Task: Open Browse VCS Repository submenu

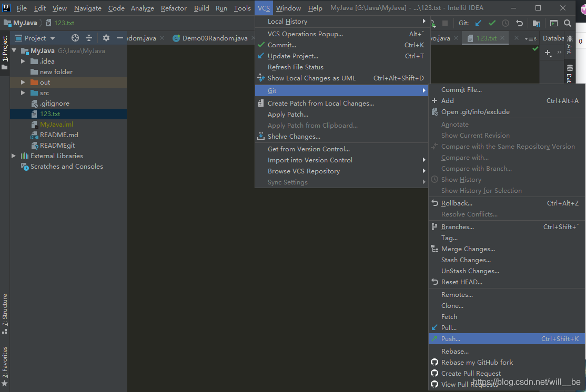Action: point(341,171)
